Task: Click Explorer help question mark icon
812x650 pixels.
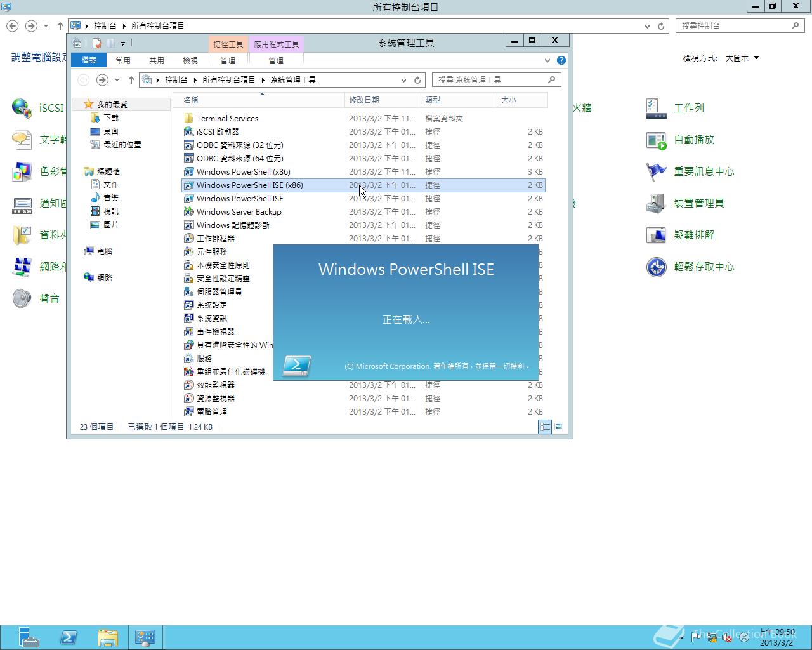Action: [x=561, y=60]
